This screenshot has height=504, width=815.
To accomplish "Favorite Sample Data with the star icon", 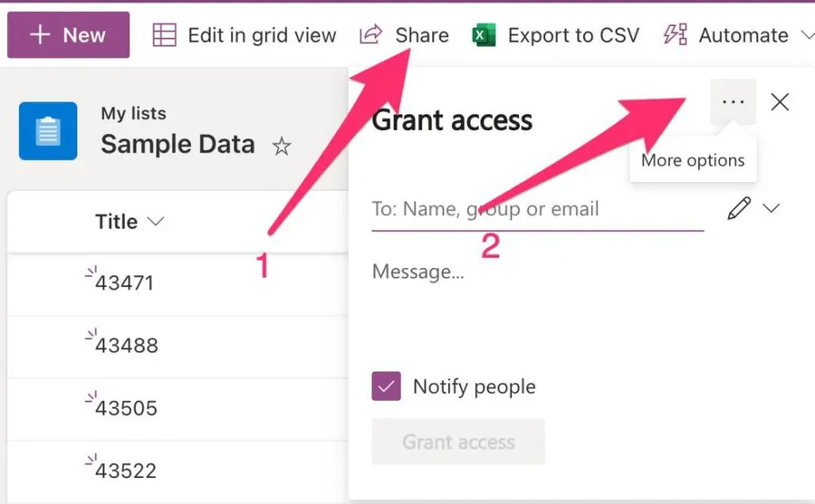I will point(282,146).
